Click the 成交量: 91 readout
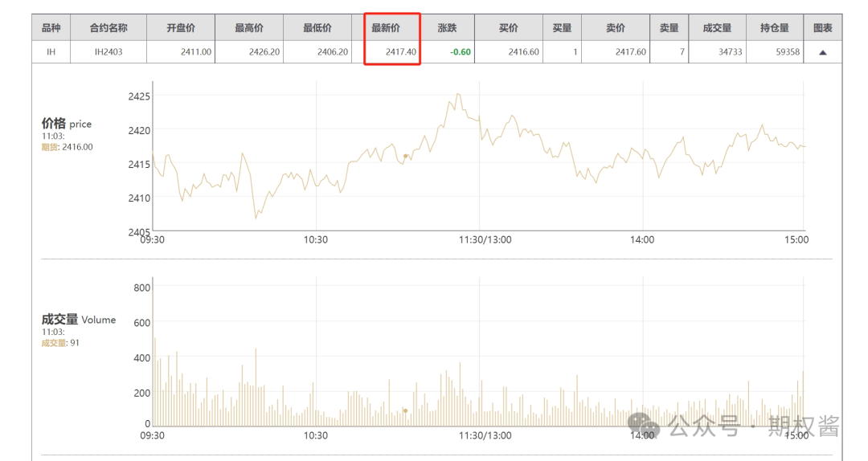This screenshot has width=868, height=461. click(60, 343)
